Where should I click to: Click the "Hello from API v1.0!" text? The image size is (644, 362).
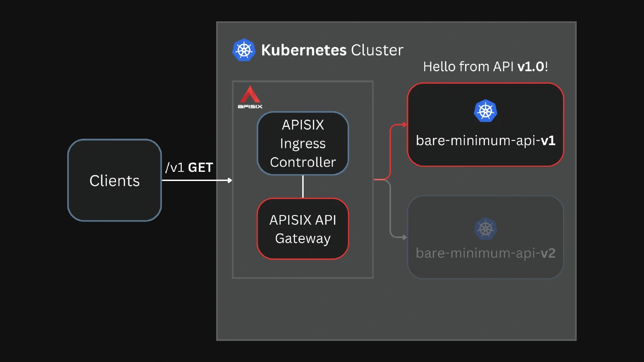486,67
